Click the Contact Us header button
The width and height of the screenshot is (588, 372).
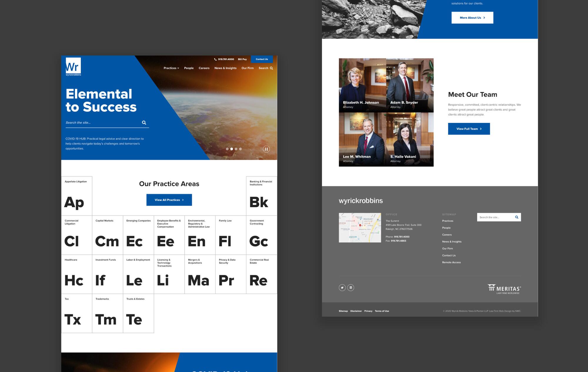(262, 59)
